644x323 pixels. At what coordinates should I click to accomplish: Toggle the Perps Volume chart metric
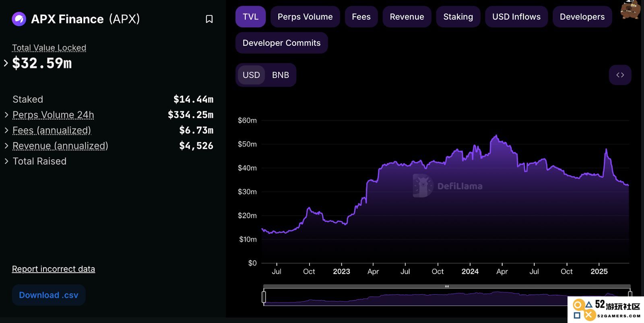pos(305,17)
